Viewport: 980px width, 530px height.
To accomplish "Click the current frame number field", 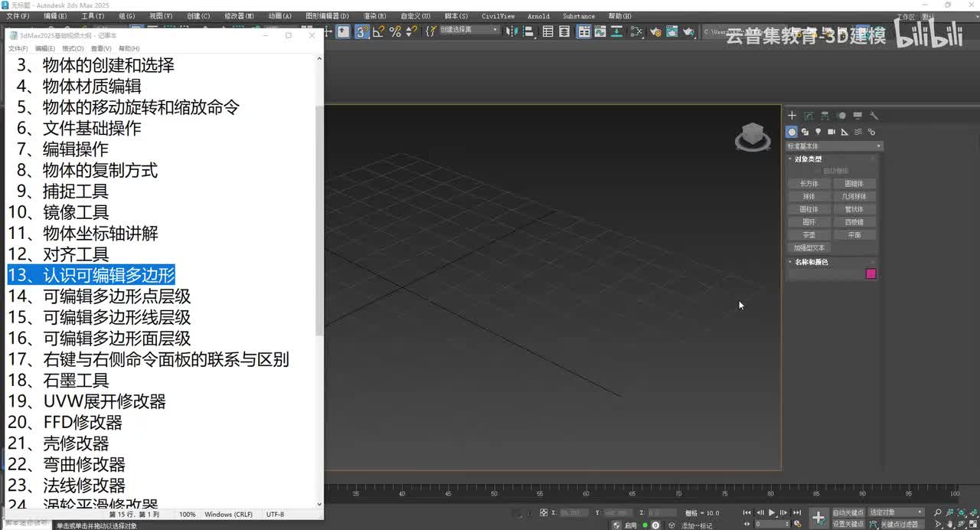I will [772, 524].
